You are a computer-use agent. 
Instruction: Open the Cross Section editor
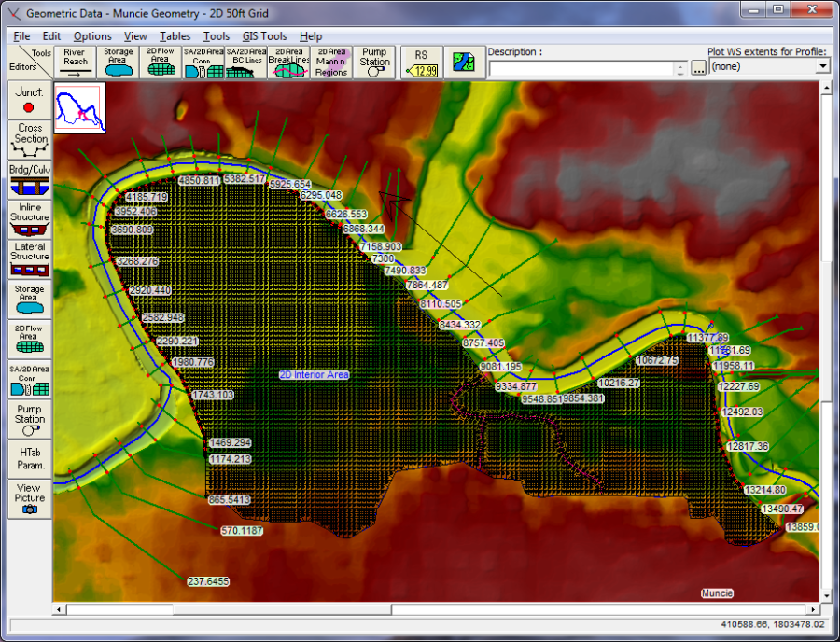point(29,140)
